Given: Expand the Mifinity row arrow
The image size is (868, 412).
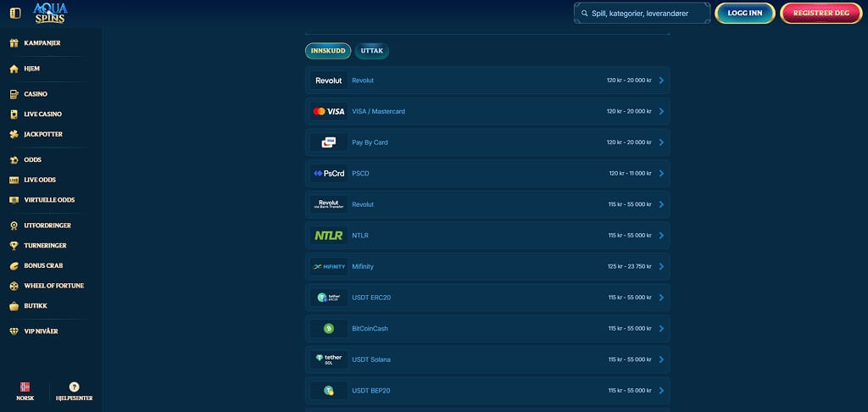Looking at the screenshot, I should pos(661,266).
